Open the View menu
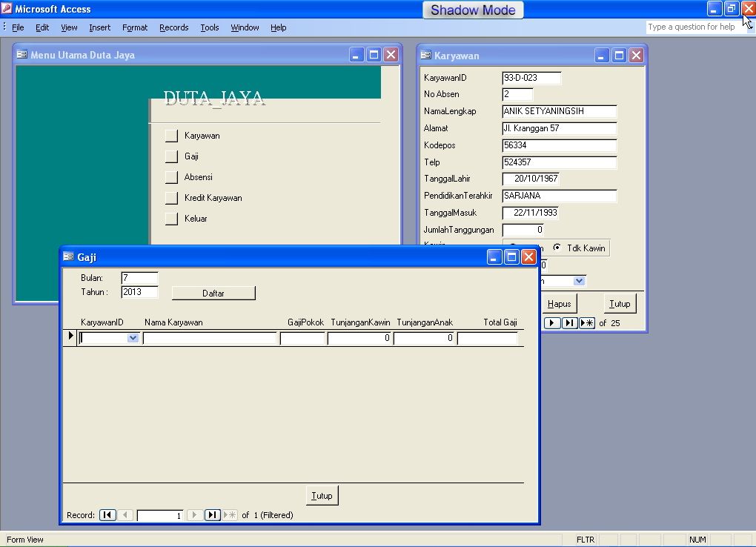756x547 pixels. click(x=69, y=27)
